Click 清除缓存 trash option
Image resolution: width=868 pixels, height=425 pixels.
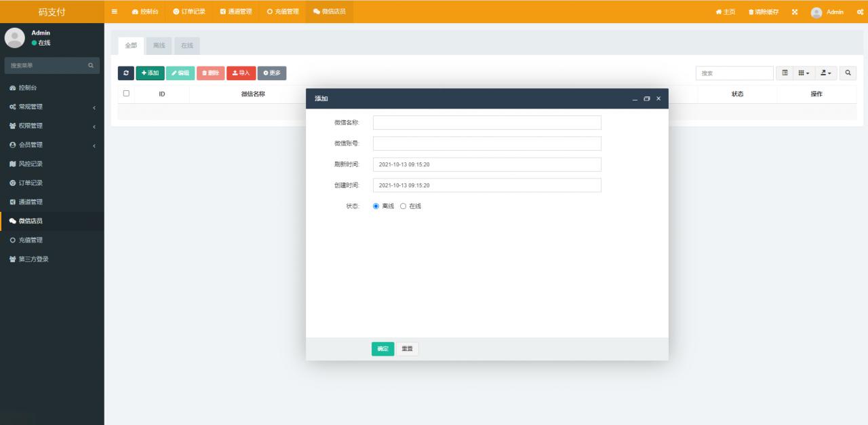(x=764, y=12)
